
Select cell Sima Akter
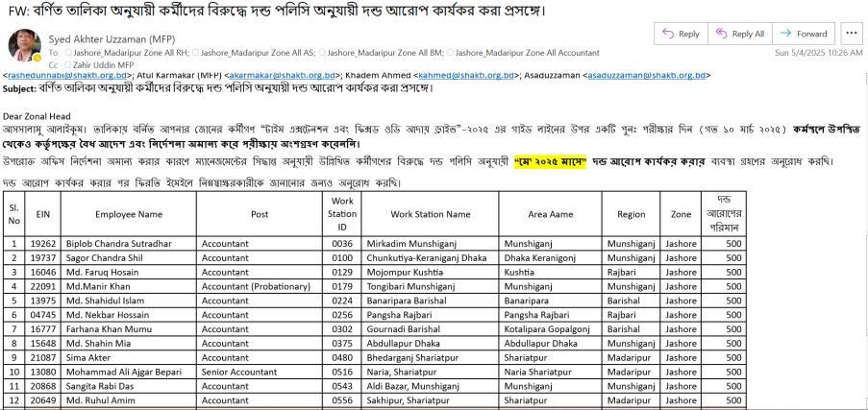(129, 357)
